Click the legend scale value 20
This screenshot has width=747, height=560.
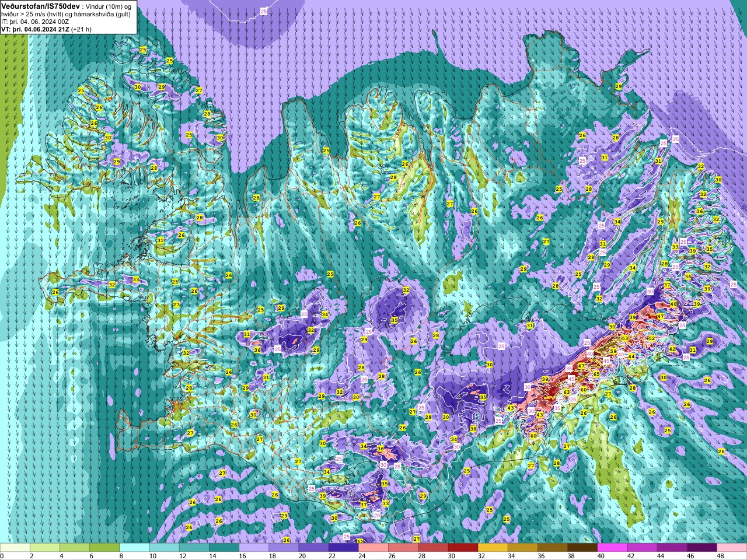tap(302, 556)
